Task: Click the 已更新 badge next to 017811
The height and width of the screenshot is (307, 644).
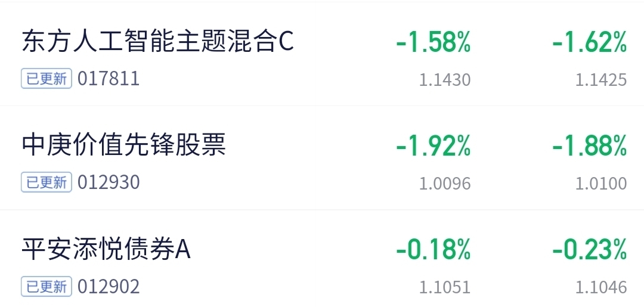Action: click(47, 79)
